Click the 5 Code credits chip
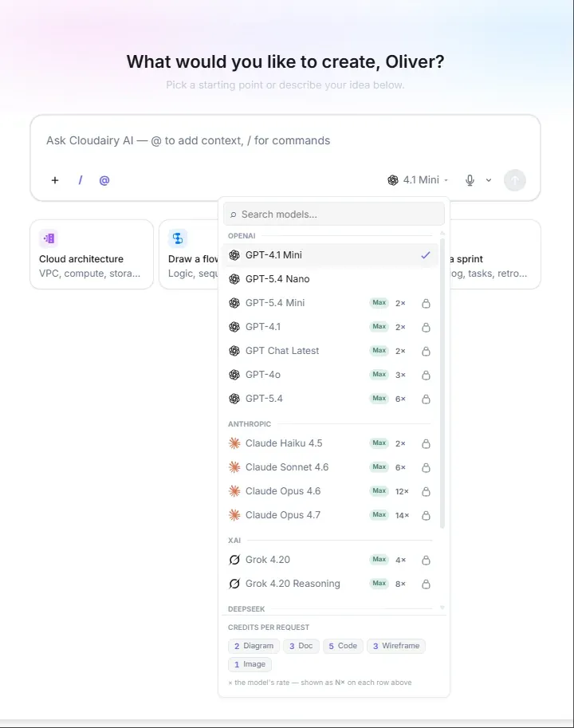The width and height of the screenshot is (574, 728). coord(343,646)
